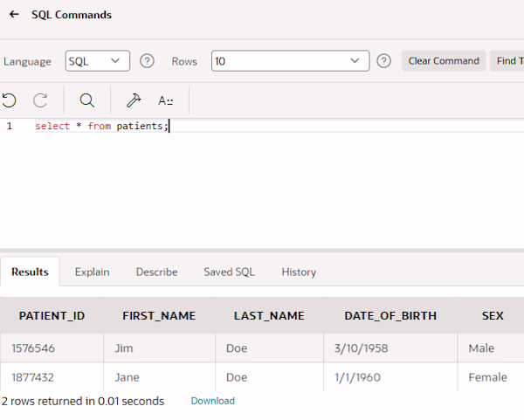
Task: Click Doe last name in Jane's row
Action: 269,377
